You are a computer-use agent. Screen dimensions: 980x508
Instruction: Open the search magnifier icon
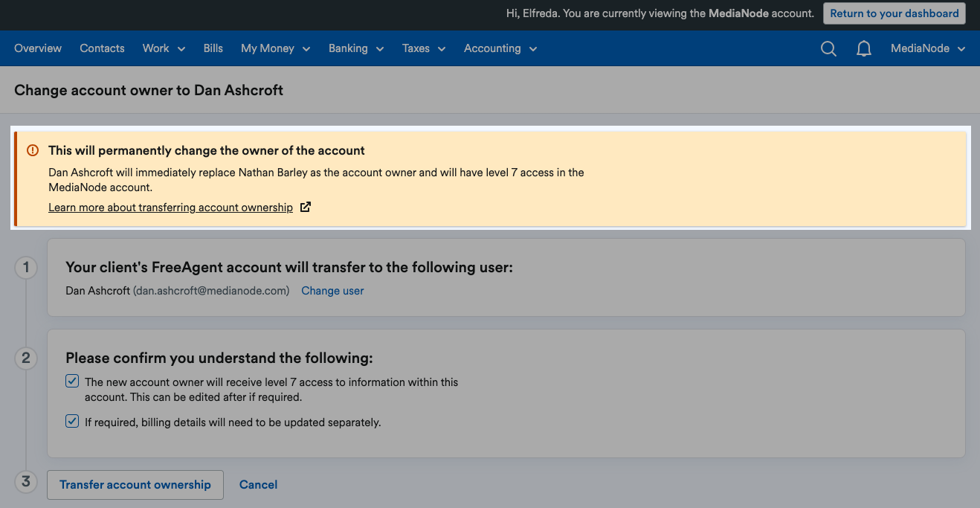point(828,49)
